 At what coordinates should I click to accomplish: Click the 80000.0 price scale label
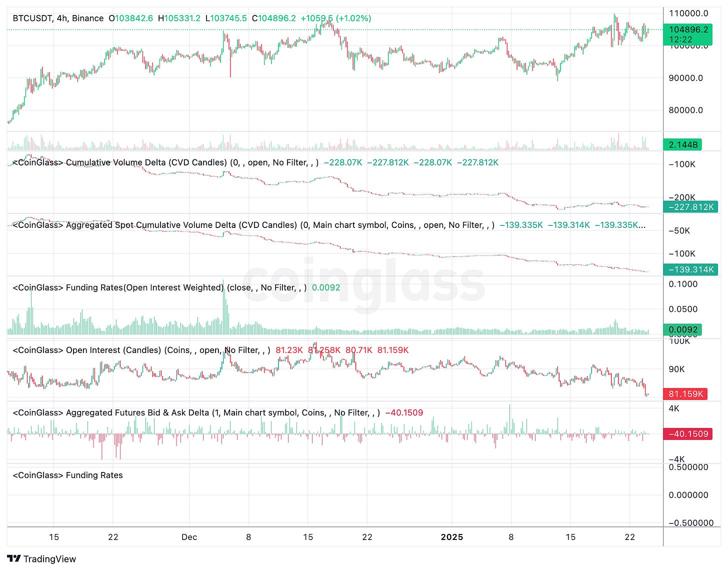pyautogui.click(x=685, y=110)
